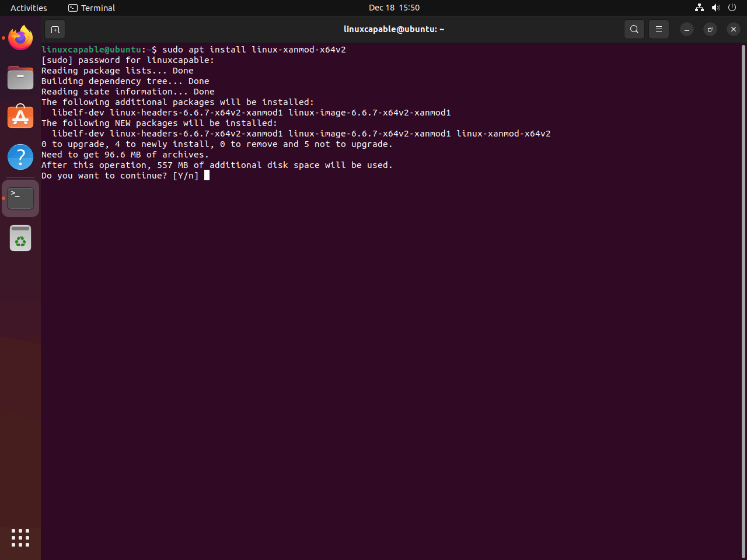Open the Terminal hamburger menu
The image size is (747, 560).
point(658,29)
